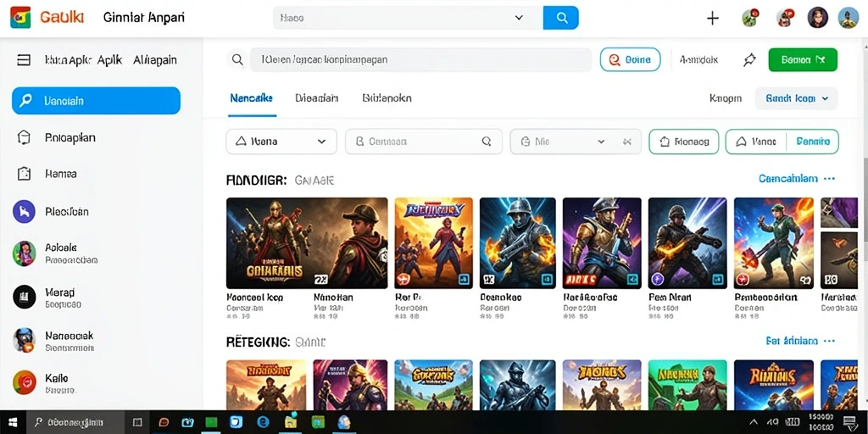The height and width of the screenshot is (434, 868).
Task: Click the Rembooaaht game title text
Action: click(x=766, y=298)
